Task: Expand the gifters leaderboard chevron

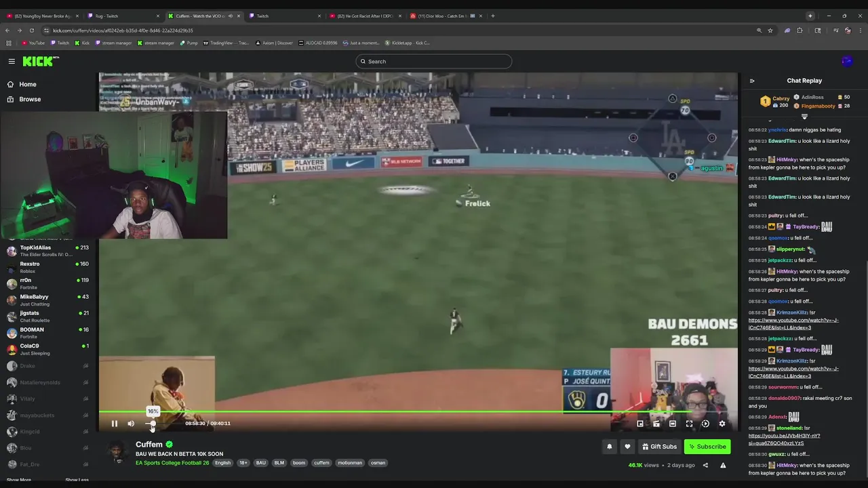Action: (x=804, y=117)
